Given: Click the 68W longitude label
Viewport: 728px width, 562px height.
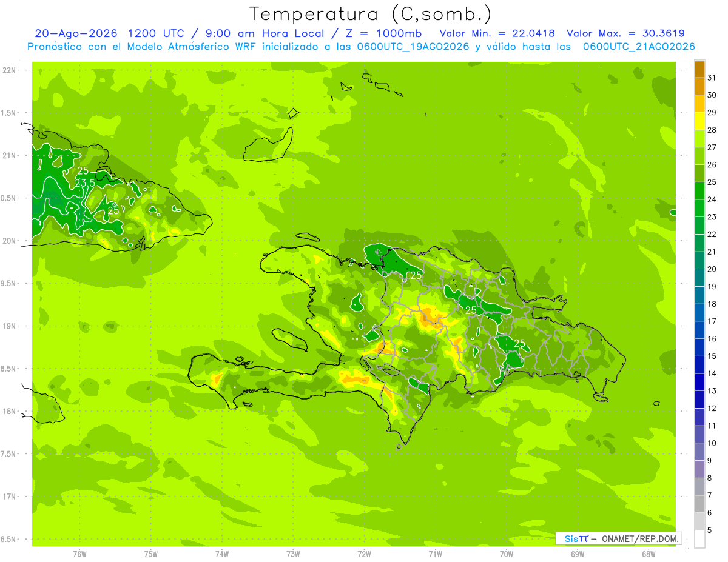Looking at the screenshot, I should [649, 554].
